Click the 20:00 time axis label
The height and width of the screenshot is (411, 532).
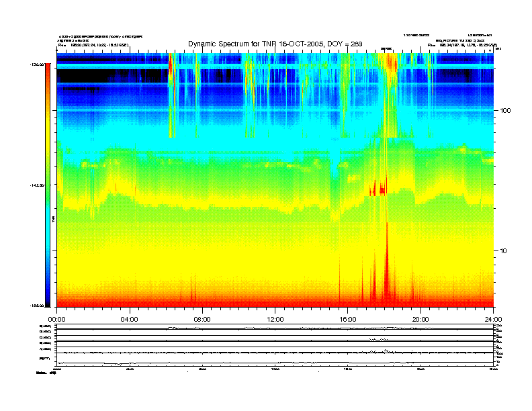coord(420,320)
